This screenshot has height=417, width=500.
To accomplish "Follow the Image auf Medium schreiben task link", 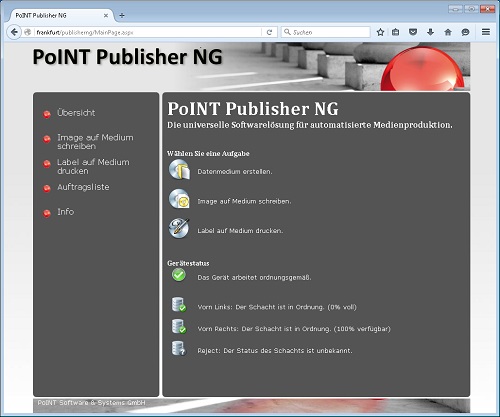I will coord(244,201).
